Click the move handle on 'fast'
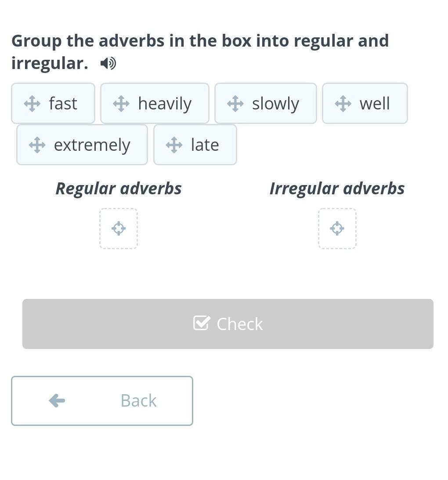448x480 pixels. [x=32, y=104]
